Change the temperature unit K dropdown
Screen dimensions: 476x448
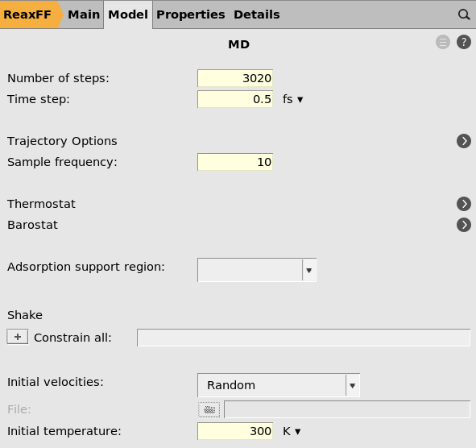pyautogui.click(x=292, y=431)
